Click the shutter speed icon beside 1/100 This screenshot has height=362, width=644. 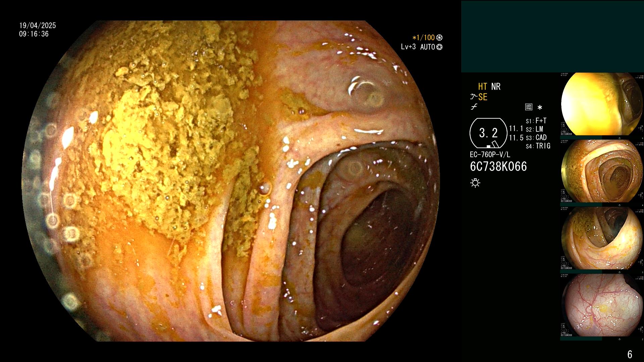coord(439,38)
